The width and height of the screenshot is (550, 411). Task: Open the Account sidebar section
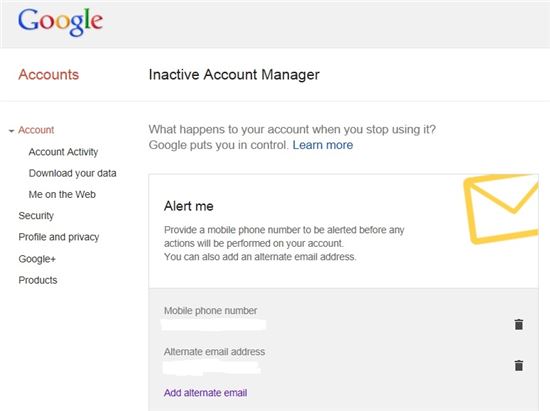[x=36, y=130]
